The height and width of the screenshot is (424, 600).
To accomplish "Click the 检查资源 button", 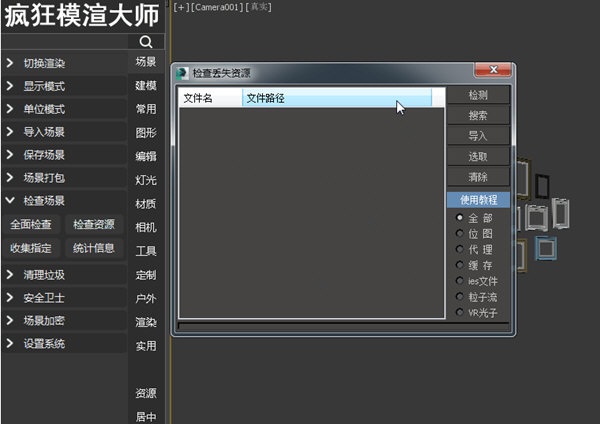I will click(x=94, y=224).
